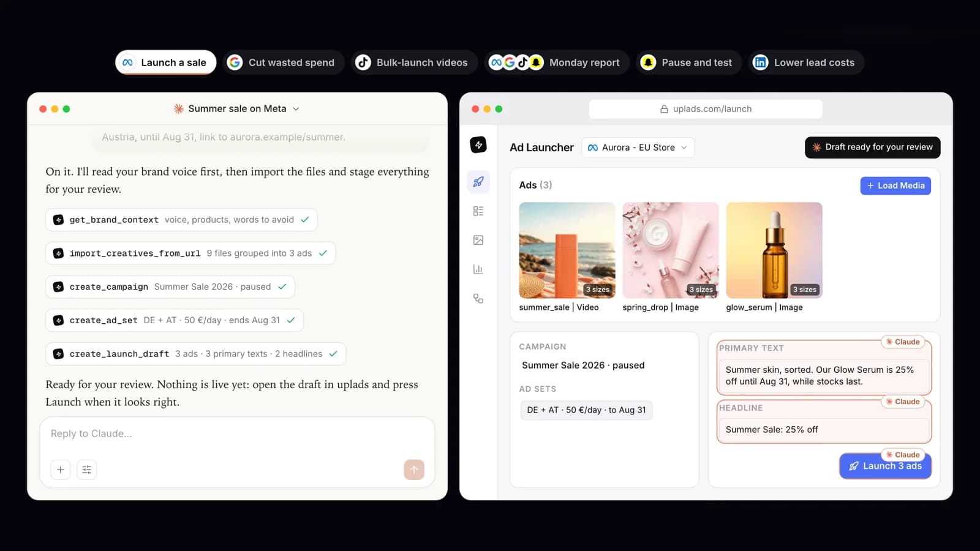
Task: Select the DE + AT ad set chip
Action: click(586, 410)
